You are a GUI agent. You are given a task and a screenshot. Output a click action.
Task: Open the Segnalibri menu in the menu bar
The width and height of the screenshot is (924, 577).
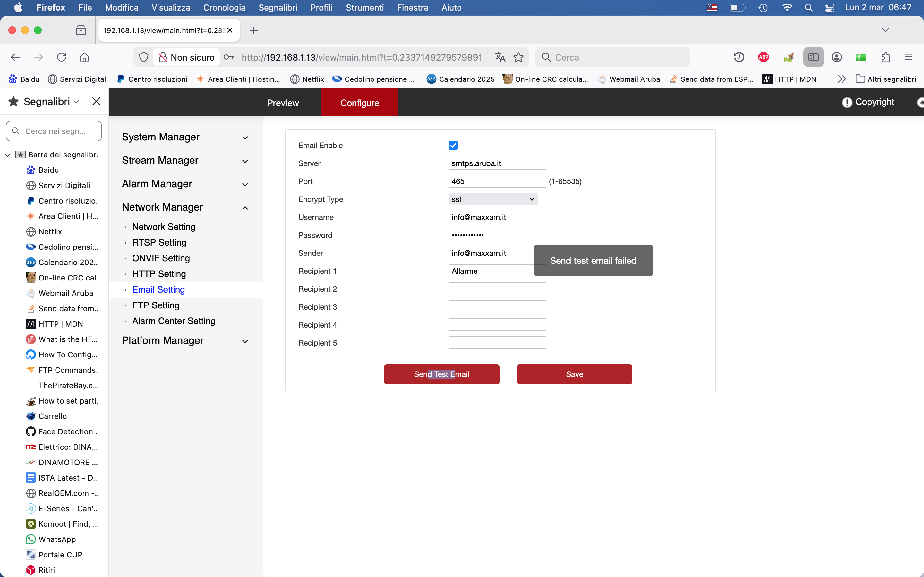(278, 8)
